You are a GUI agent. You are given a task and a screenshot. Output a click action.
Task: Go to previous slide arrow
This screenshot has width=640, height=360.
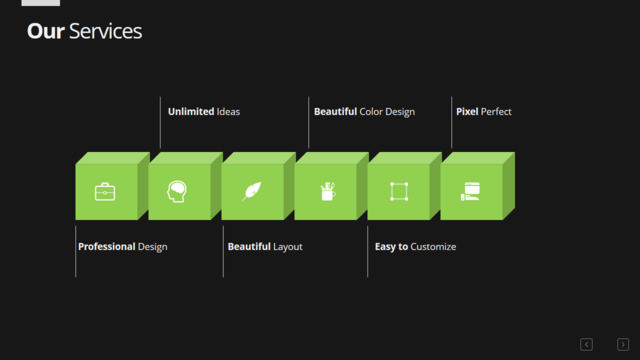coord(586,344)
